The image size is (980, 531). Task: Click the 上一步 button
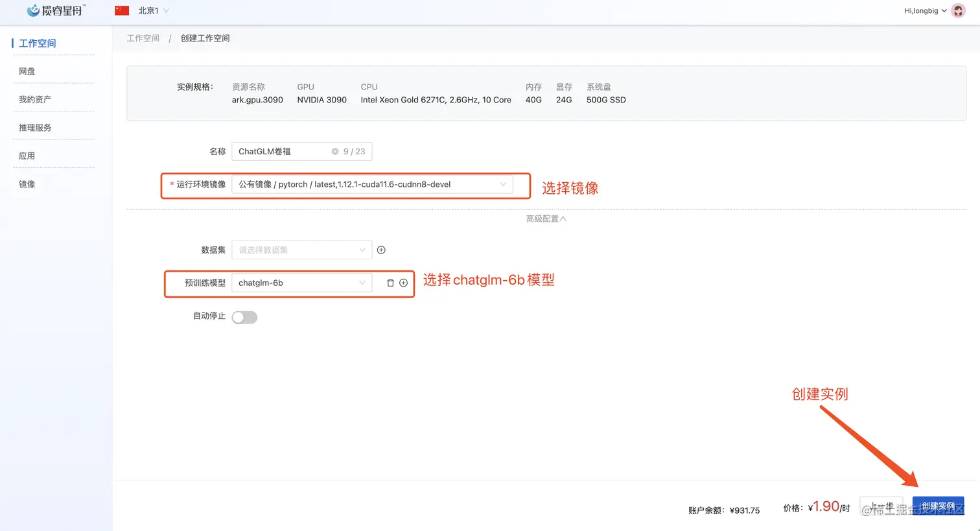[881, 506]
